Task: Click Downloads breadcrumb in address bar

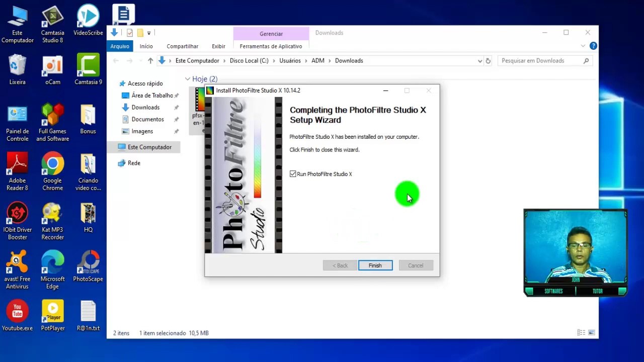Action: [349, 61]
